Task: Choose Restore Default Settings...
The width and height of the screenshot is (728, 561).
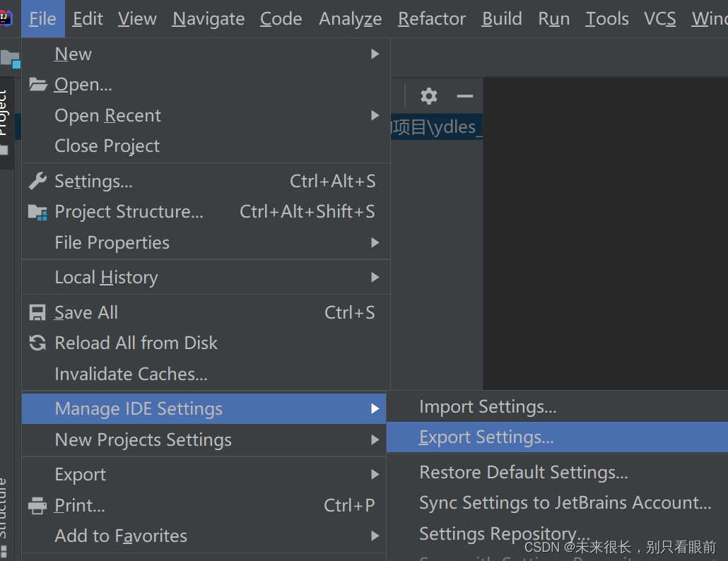Action: point(557,472)
